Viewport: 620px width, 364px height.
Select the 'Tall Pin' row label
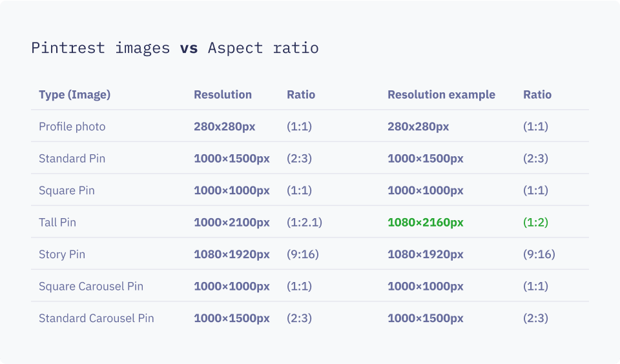click(57, 223)
